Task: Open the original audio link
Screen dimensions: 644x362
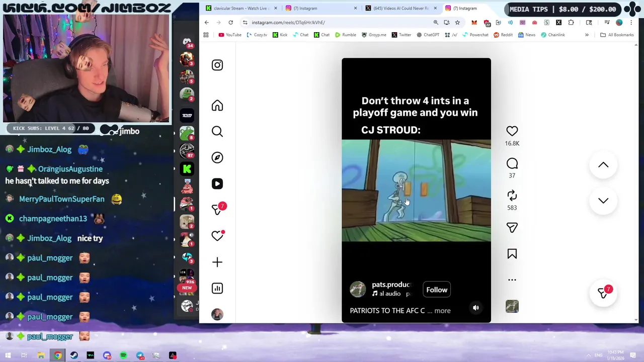Action: click(390, 294)
